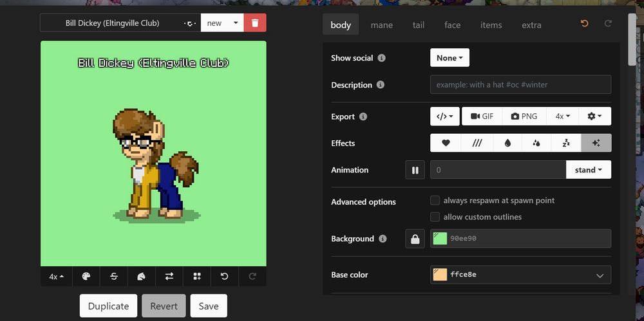This screenshot has height=321, width=644.
Task: Click the Duplicate button
Action: [x=108, y=306]
